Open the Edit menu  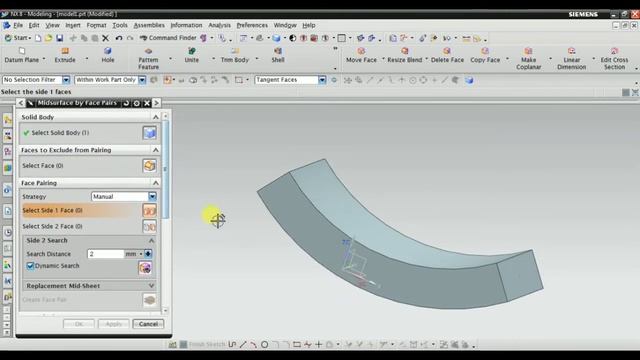pyautogui.click(x=34, y=25)
